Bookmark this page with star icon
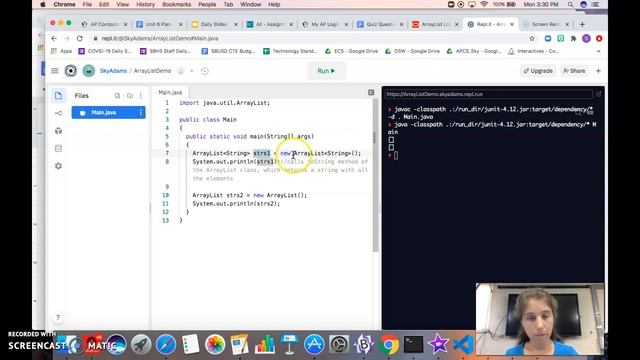Viewport: 640px width, 360px height. pyautogui.click(x=532, y=38)
